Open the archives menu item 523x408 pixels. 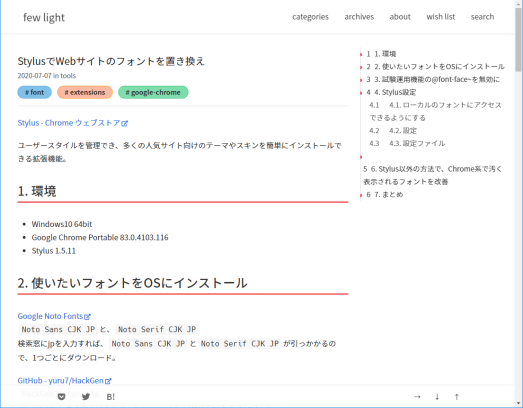pyautogui.click(x=359, y=17)
